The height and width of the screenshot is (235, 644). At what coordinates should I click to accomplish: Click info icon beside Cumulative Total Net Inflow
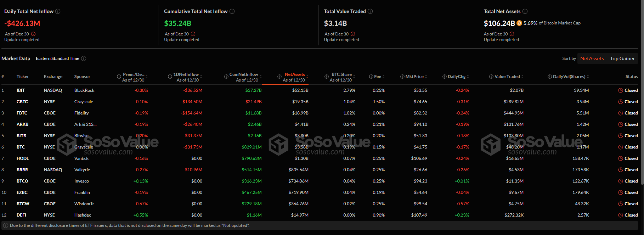click(x=232, y=11)
